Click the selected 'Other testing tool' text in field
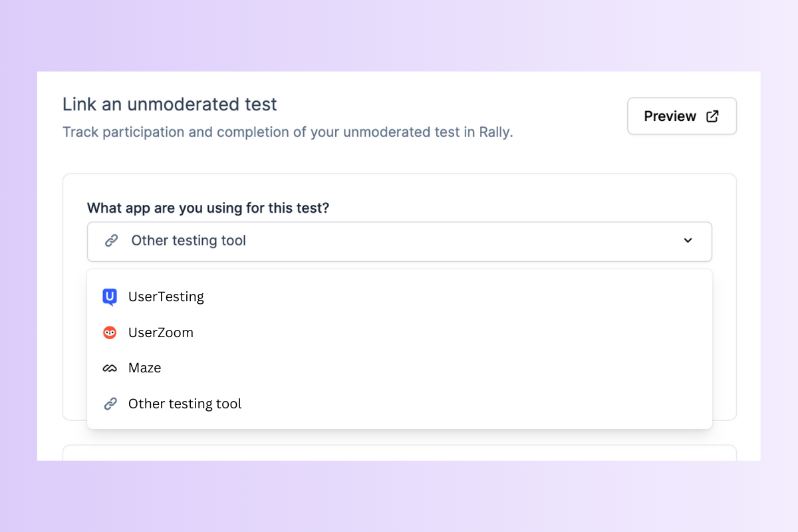The image size is (798, 532). coord(189,241)
